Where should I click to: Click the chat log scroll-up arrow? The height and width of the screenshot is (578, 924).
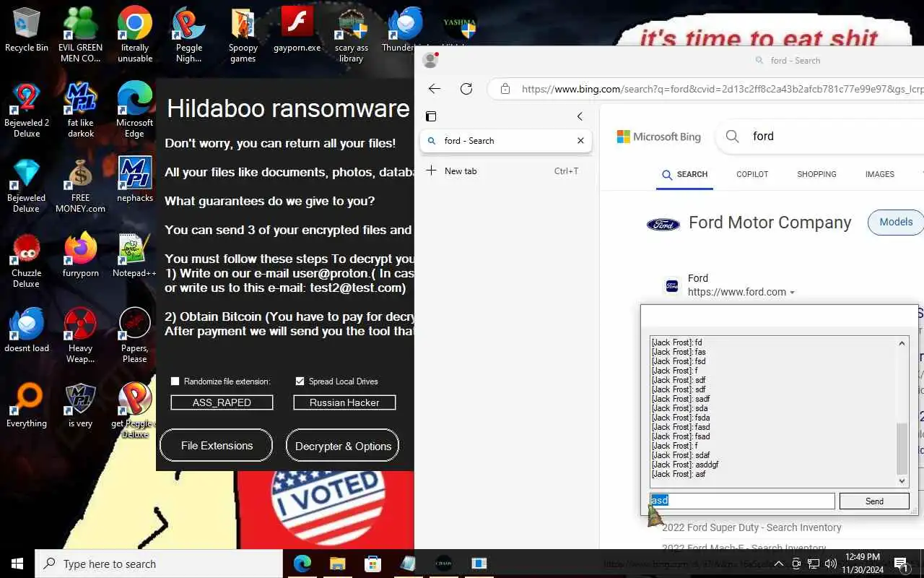(902, 344)
